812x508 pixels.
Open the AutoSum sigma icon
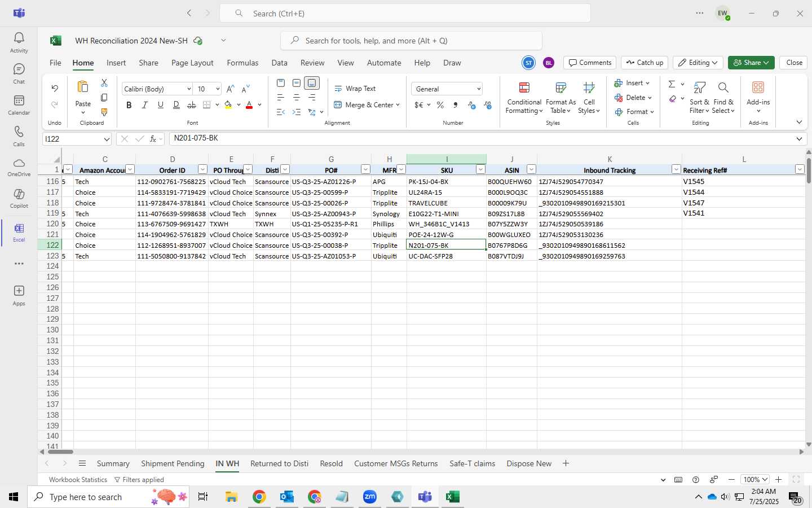[672, 84]
